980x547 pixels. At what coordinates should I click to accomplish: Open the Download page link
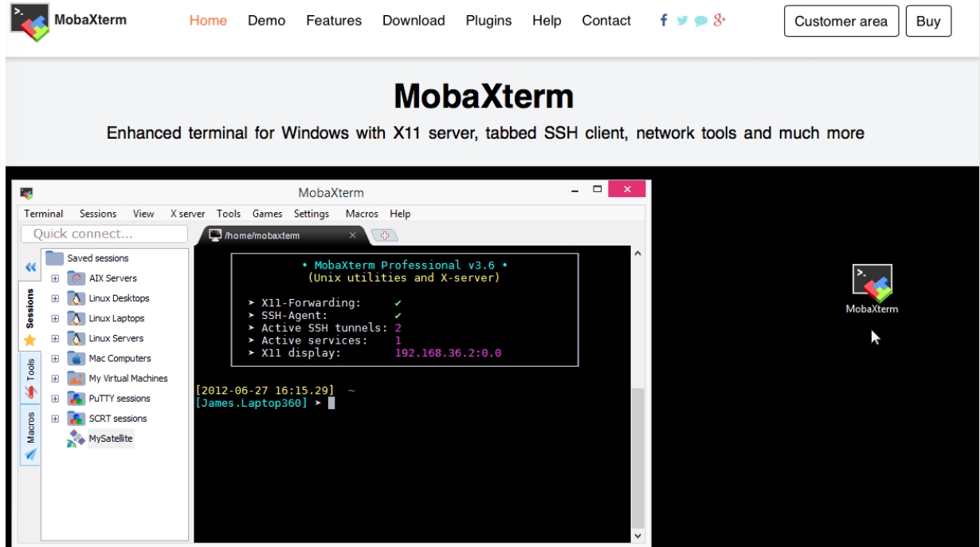tap(414, 21)
